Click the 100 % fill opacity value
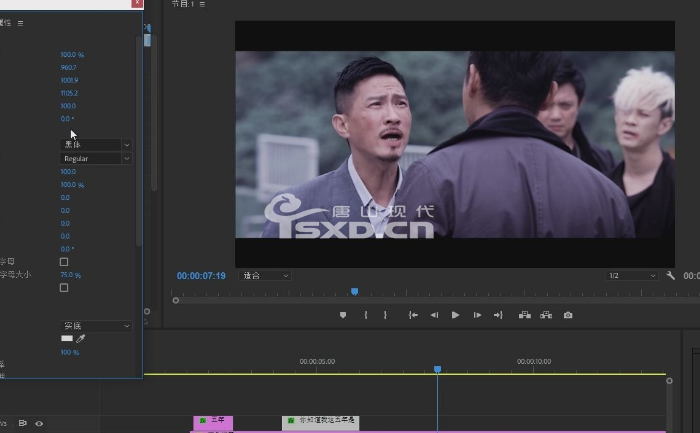700x433 pixels. tap(70, 353)
